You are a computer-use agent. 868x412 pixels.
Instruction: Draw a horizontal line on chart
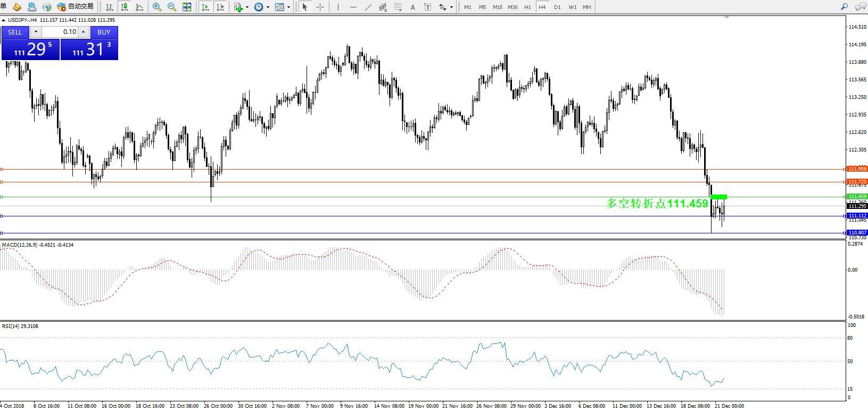[x=353, y=7]
